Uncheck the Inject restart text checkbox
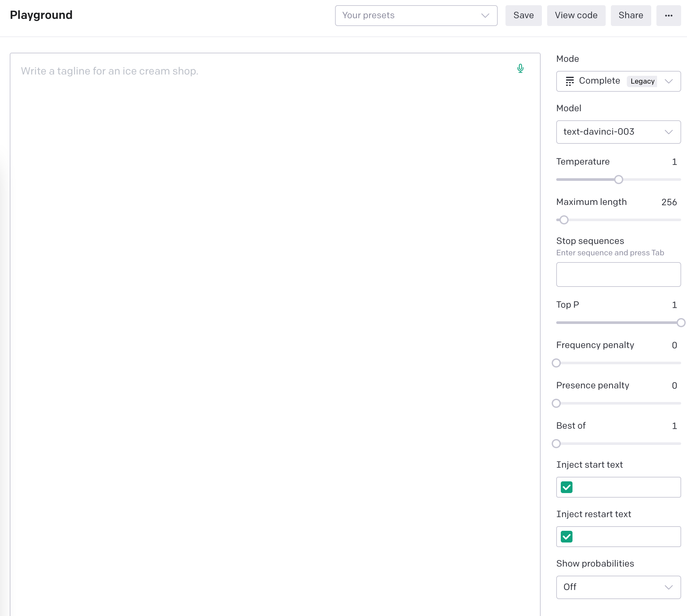Viewport: 687px width, 616px height. pos(566,537)
